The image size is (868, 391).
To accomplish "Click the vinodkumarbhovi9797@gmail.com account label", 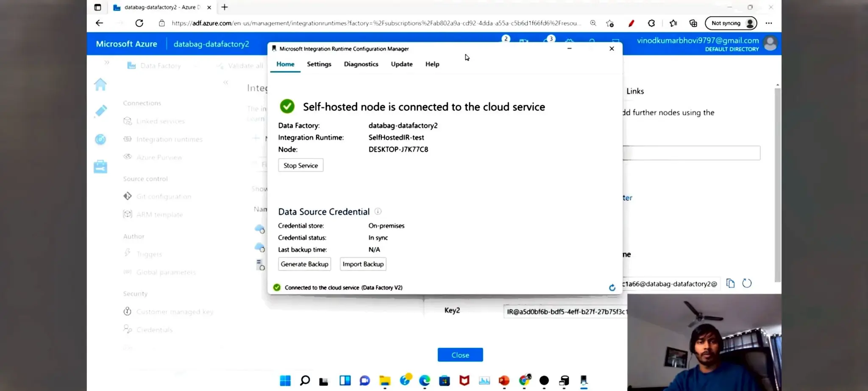I will 698,40.
